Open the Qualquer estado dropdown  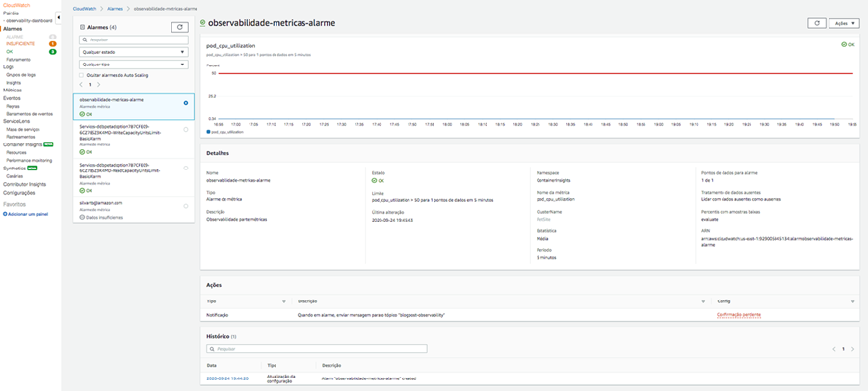pyautogui.click(x=133, y=53)
